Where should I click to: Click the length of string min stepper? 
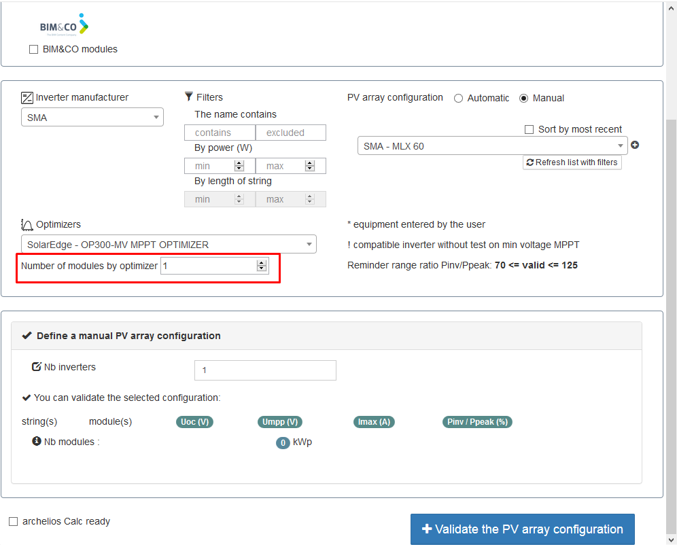pos(239,199)
